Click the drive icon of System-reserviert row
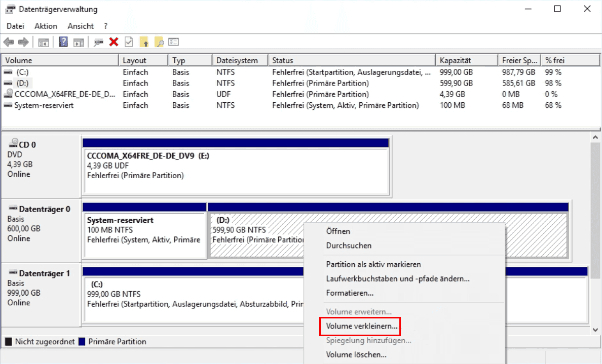602x364 pixels. [8, 105]
